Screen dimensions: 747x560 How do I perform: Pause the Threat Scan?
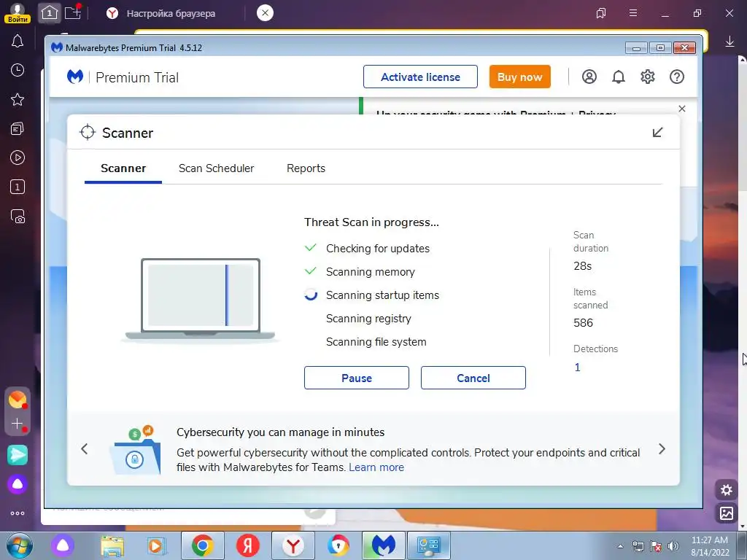click(x=356, y=378)
